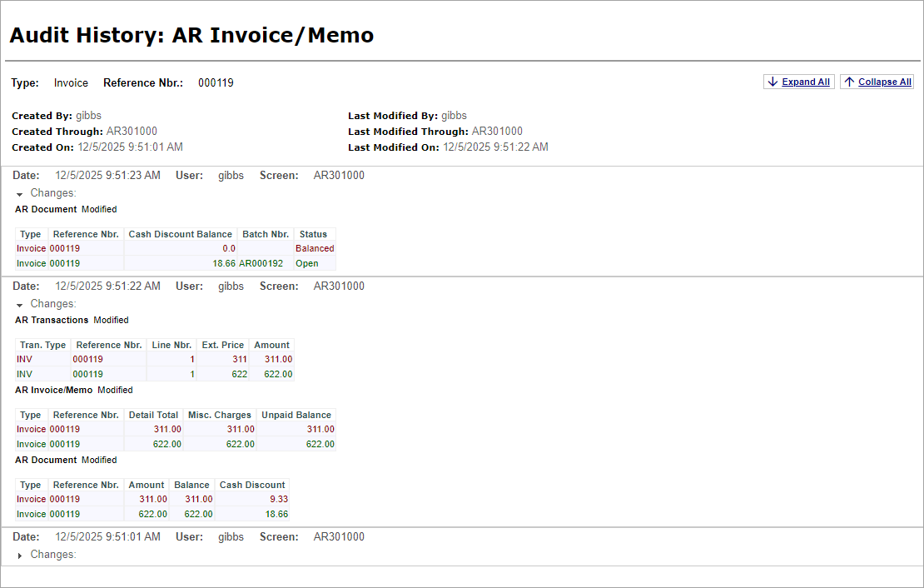Viewport: 924px width, 588px height.
Task: Collapse Changes section for 9:51:22 AM entry
Action: pyautogui.click(x=20, y=305)
